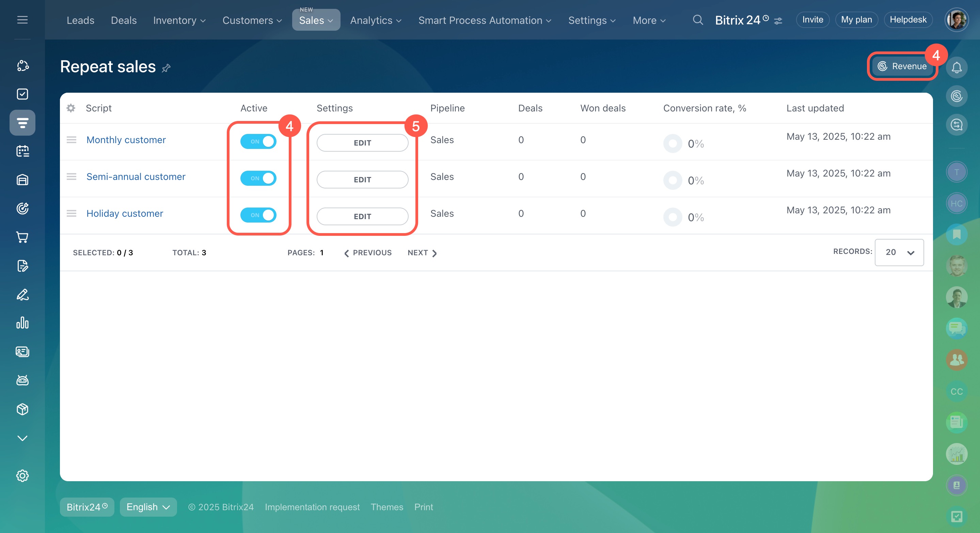The width and height of the screenshot is (980, 533).
Task: Open the bar chart analytics sidebar icon
Action: point(22,323)
